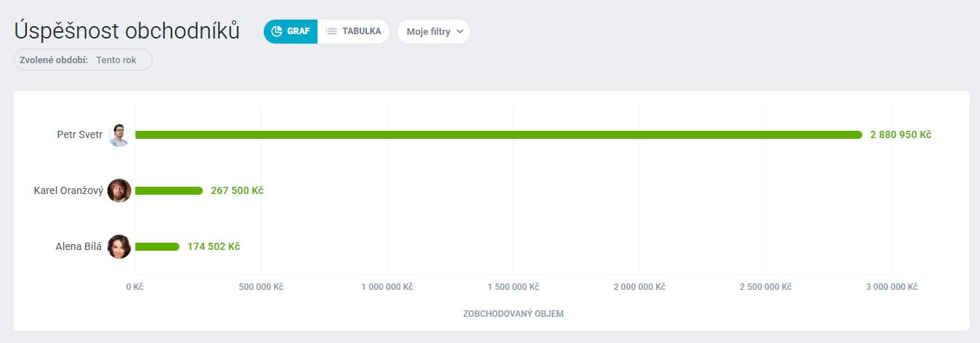Click the 267 500 Kč value label
The image size is (980, 343).
pos(237,190)
